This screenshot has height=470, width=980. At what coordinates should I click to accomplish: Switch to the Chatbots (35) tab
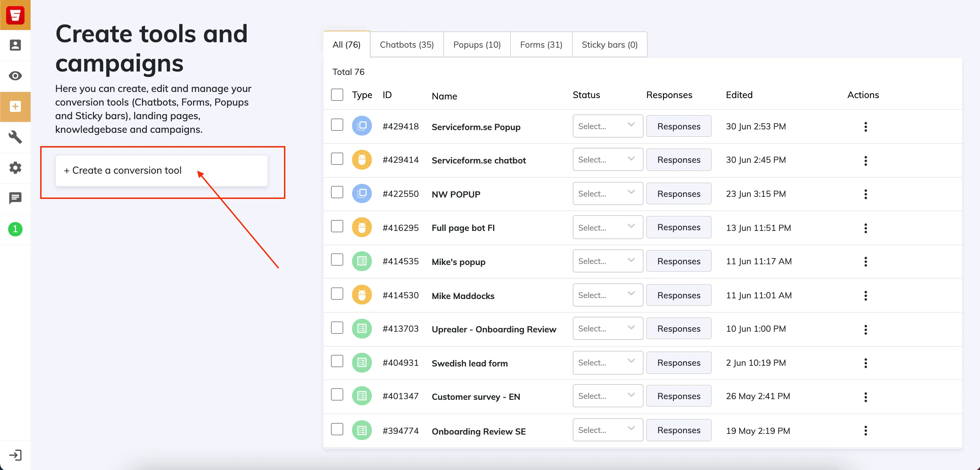[x=407, y=45]
